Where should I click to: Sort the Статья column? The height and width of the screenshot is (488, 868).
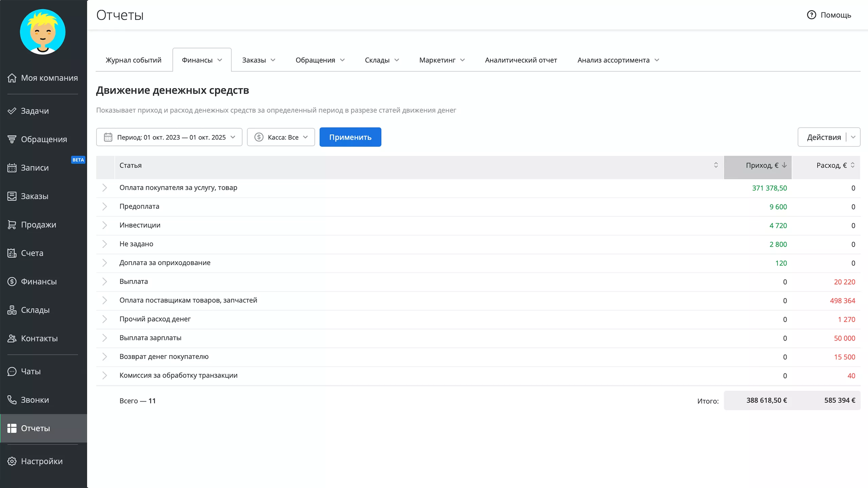(x=716, y=165)
